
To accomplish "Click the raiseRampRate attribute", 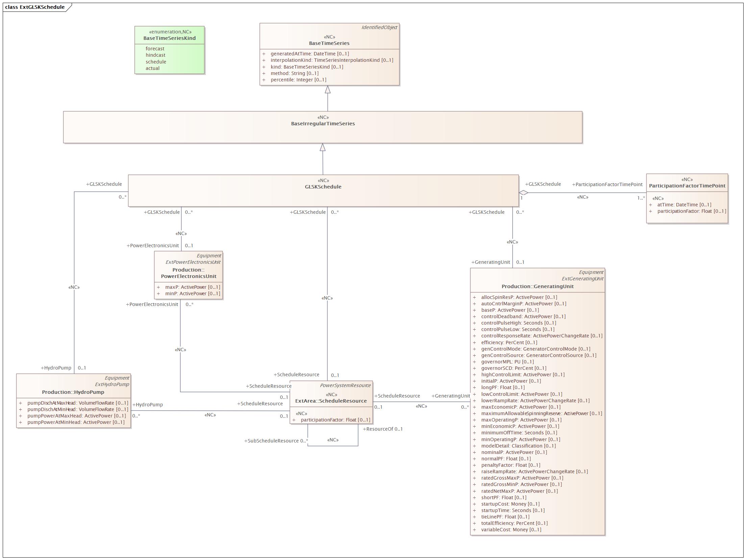I will [534, 472].
